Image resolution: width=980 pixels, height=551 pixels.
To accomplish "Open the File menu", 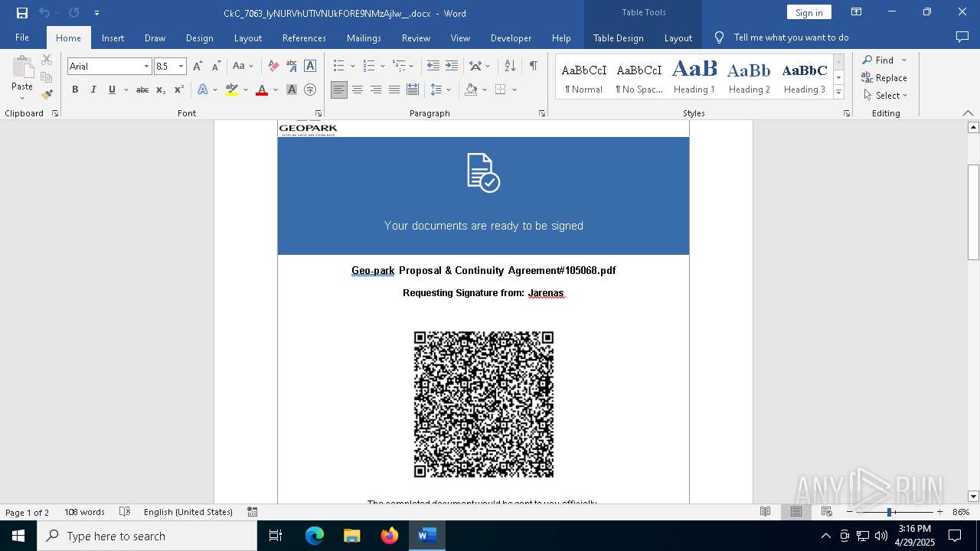I will [22, 37].
